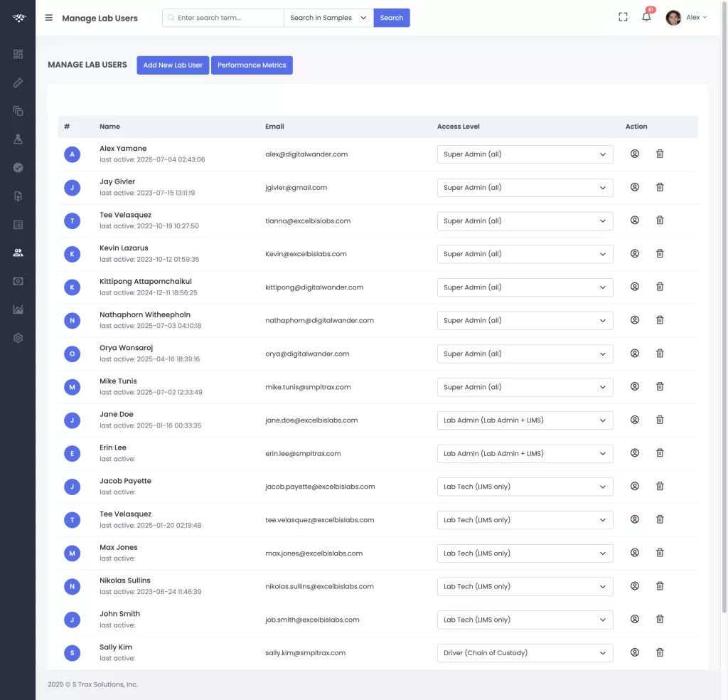
Task: Open the settings gear icon in sidebar
Action: pos(18,338)
